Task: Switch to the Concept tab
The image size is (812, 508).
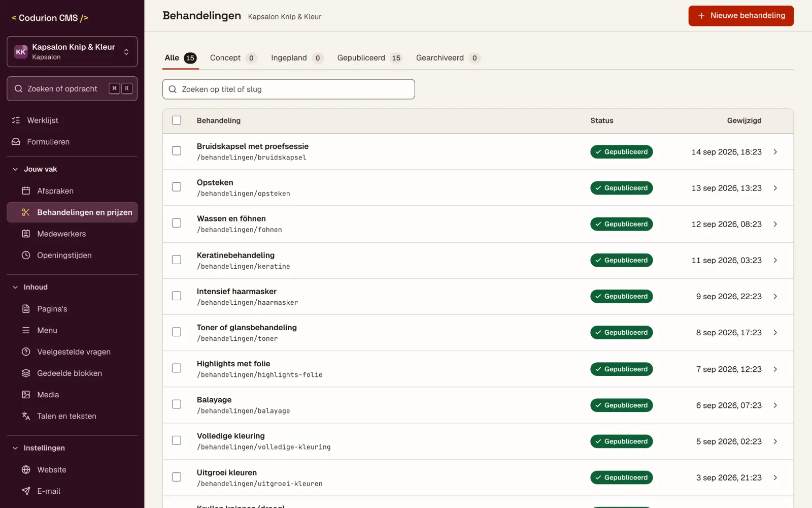Action: coord(233,58)
